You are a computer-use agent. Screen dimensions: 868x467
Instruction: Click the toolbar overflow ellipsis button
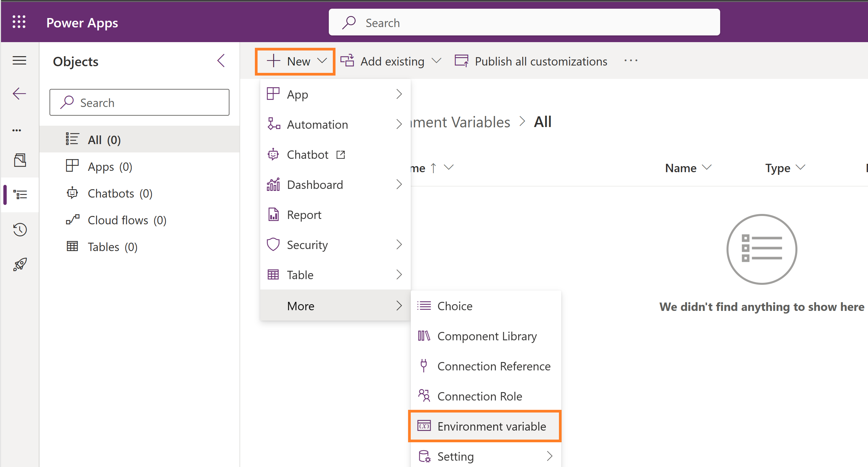pyautogui.click(x=631, y=61)
